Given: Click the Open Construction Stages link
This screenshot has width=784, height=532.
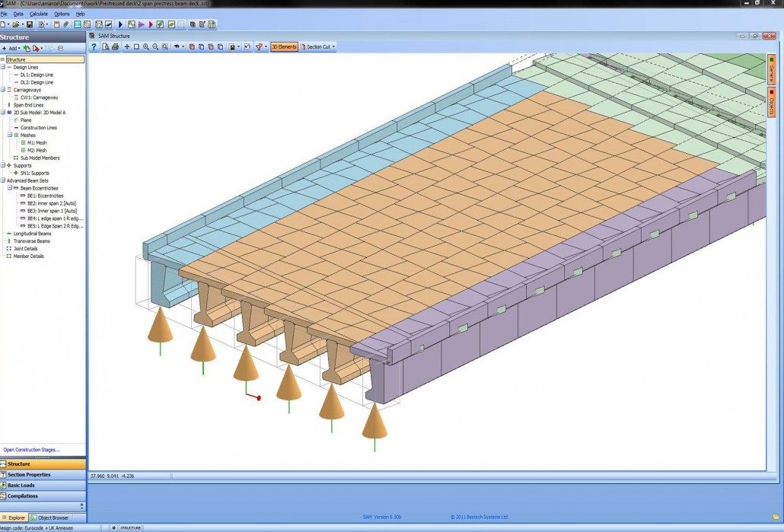Looking at the screenshot, I should [30, 450].
